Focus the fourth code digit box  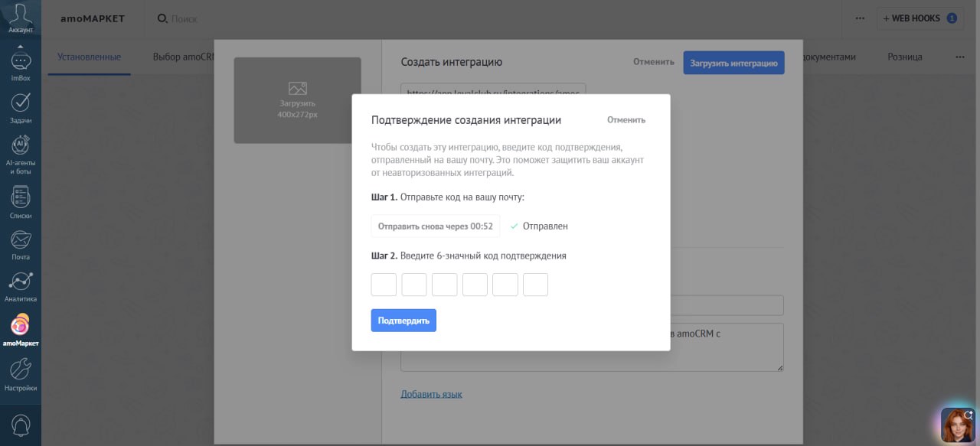click(x=475, y=285)
